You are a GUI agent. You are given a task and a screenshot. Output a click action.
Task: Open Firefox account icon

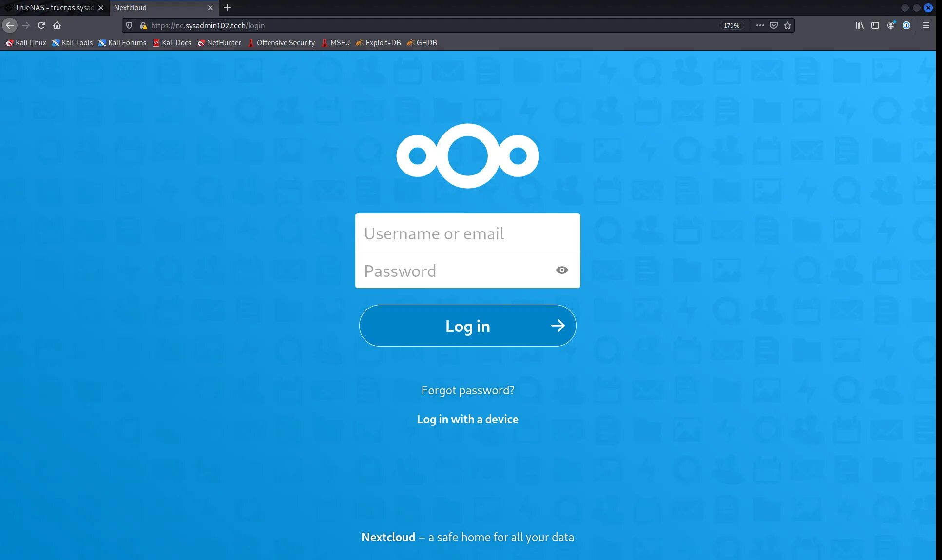891,25
